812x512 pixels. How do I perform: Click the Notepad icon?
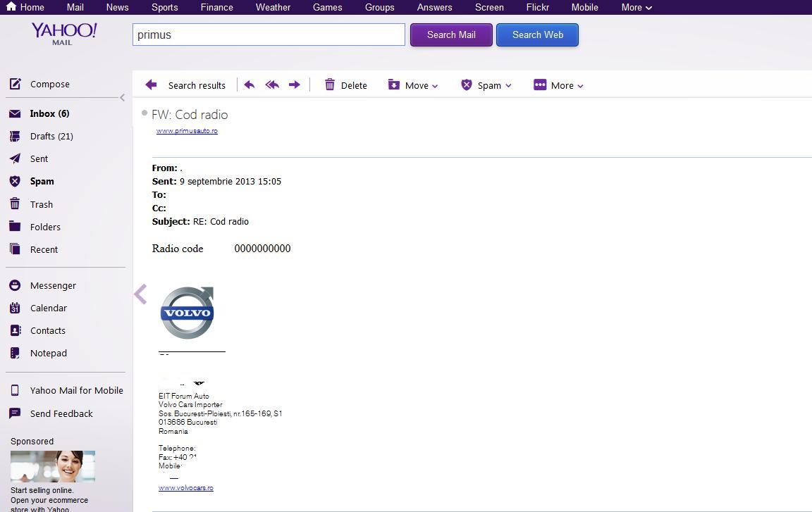[15, 354]
